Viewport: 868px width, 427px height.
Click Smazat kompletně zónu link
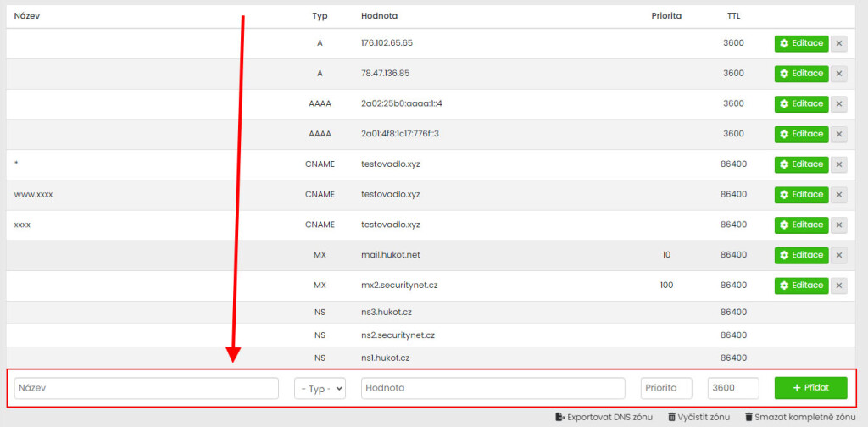(799, 417)
